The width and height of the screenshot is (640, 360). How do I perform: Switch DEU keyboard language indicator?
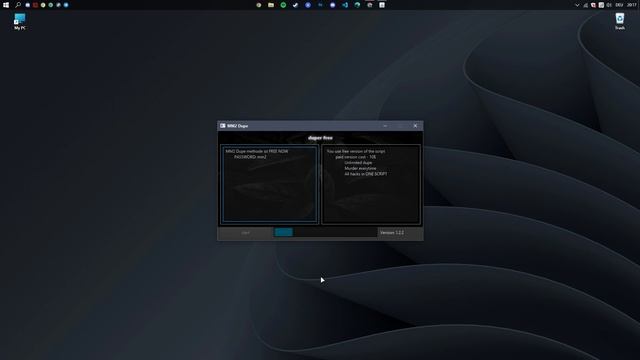[619, 5]
